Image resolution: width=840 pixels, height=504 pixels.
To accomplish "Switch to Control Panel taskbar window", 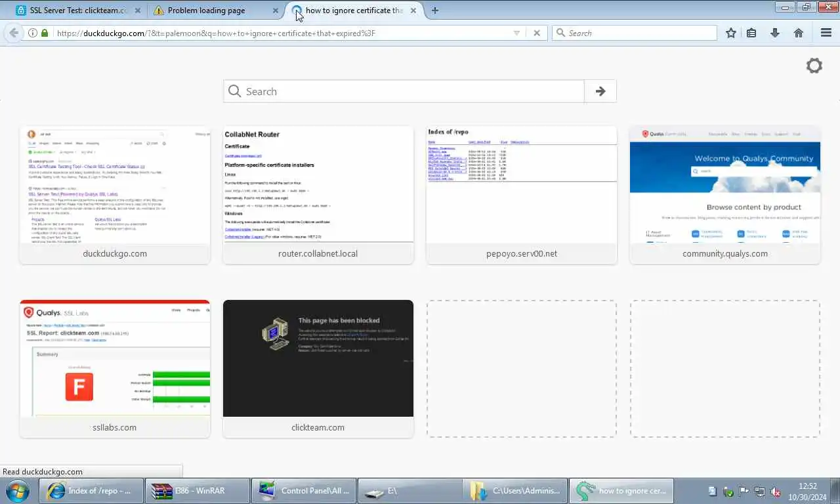I will click(304, 491).
